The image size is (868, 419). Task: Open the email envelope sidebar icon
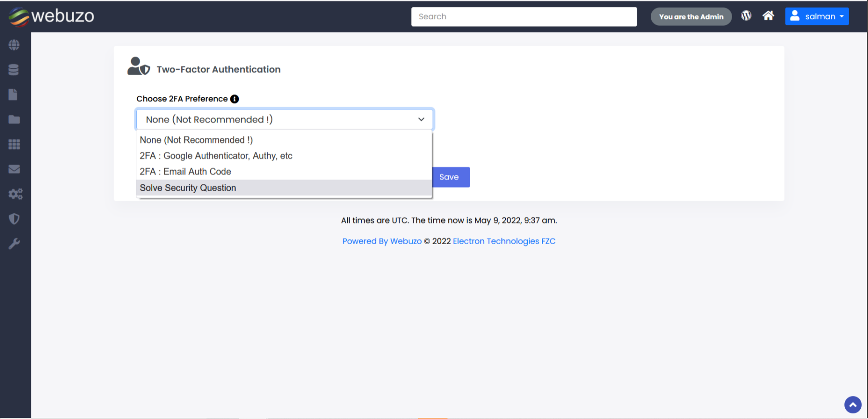(14, 169)
